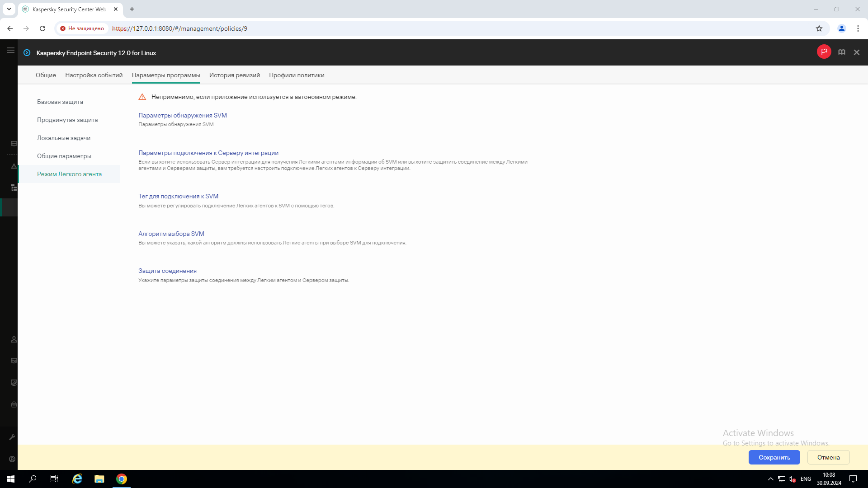The height and width of the screenshot is (488, 868).
Task: Select Продвинутая защита in the side menu
Action: tap(69, 120)
